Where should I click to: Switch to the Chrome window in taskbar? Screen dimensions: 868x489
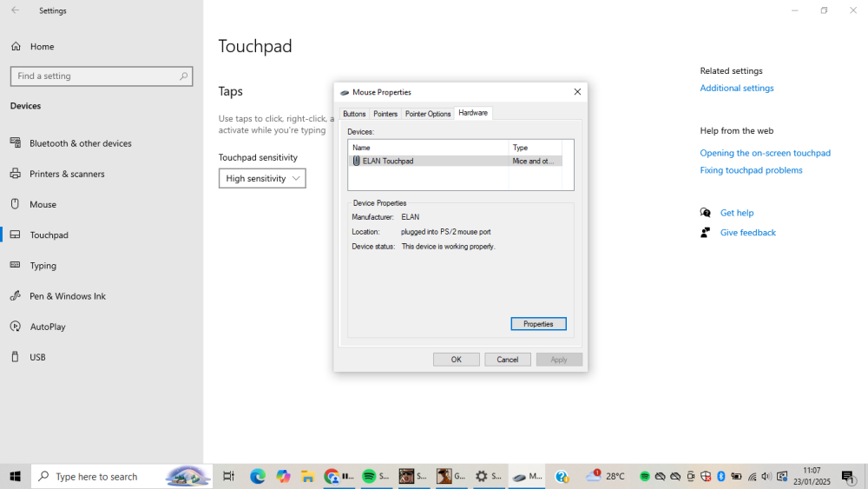[x=339, y=476]
